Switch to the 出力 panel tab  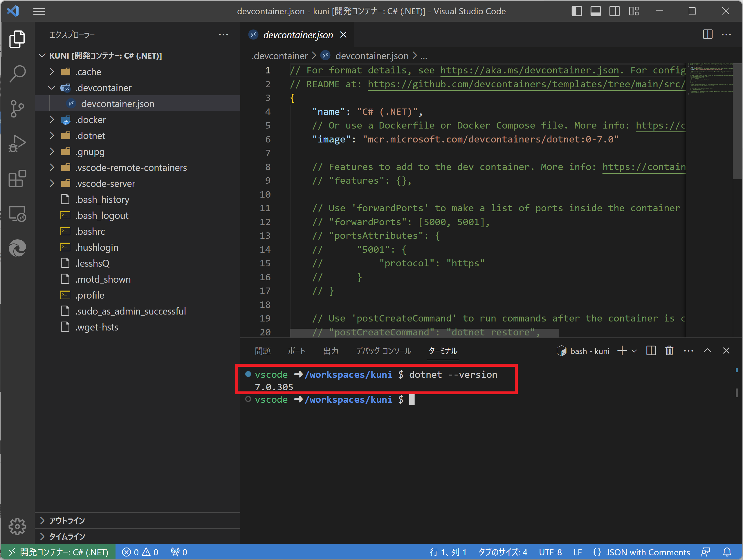point(331,351)
